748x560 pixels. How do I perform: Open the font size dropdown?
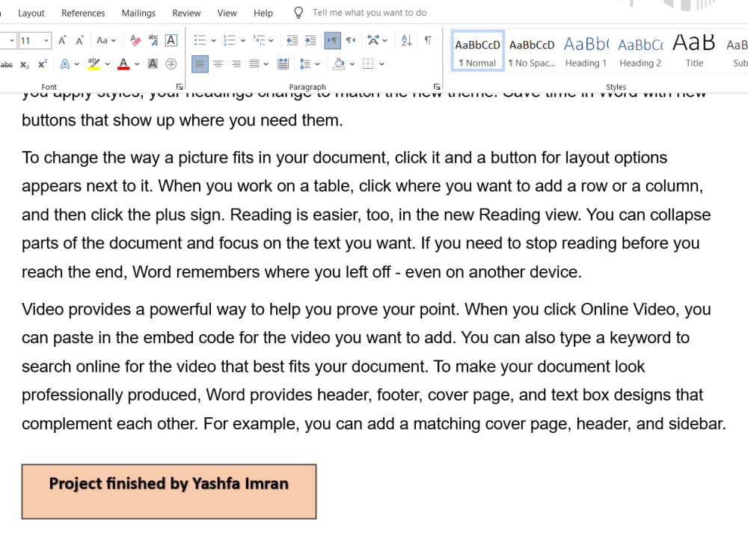[x=46, y=40]
